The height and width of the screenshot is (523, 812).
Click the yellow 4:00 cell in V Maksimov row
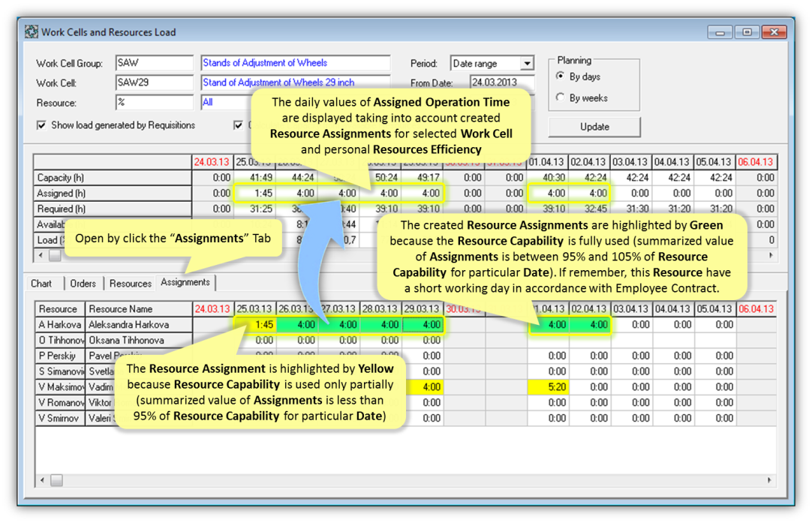tap(422, 387)
